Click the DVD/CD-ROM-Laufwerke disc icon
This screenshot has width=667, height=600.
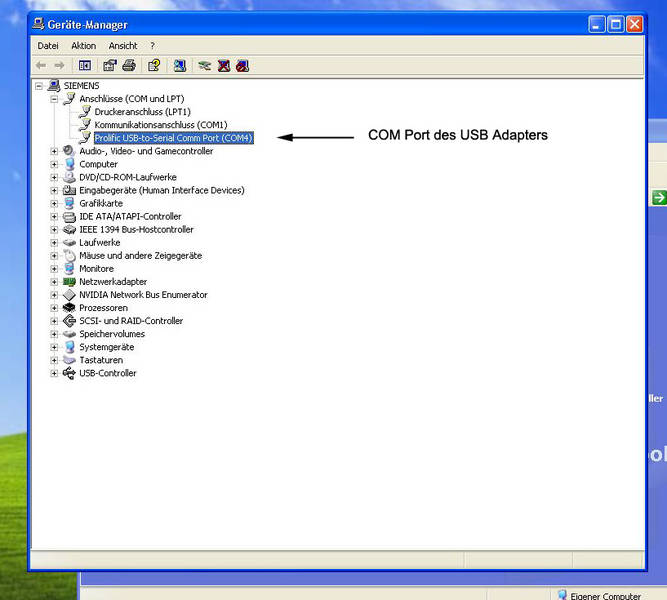pos(69,177)
